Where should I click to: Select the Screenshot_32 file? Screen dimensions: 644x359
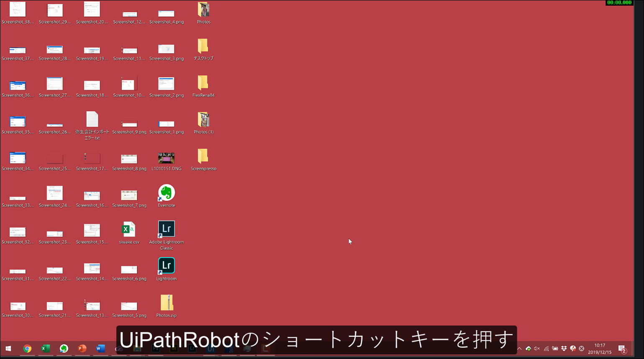tap(18, 236)
